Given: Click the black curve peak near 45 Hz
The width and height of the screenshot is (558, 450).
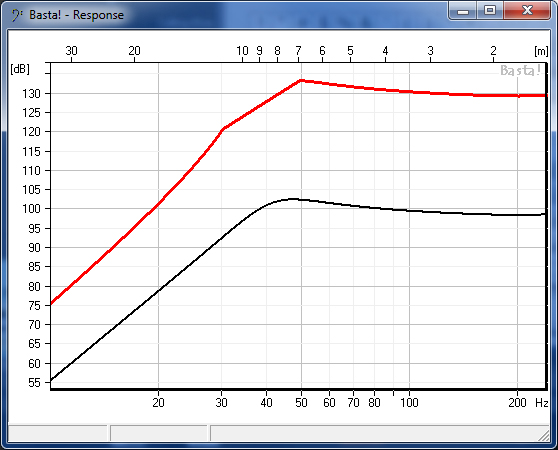Looking at the screenshot, I should pyautogui.click(x=293, y=199).
